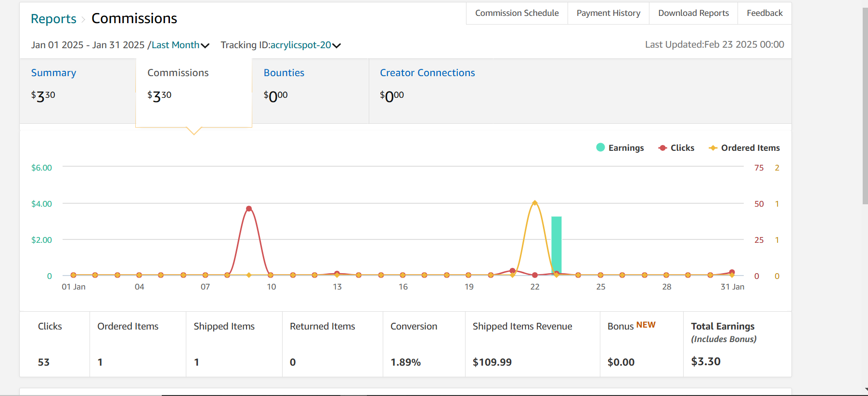Screen dimensions: 868x396
Task: Click the $6.00 earnings axis label
Action: pos(42,168)
